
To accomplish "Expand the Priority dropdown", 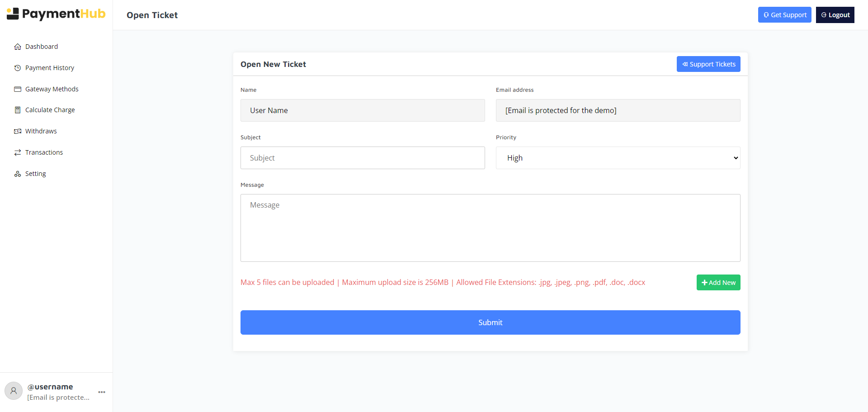I will click(x=618, y=158).
